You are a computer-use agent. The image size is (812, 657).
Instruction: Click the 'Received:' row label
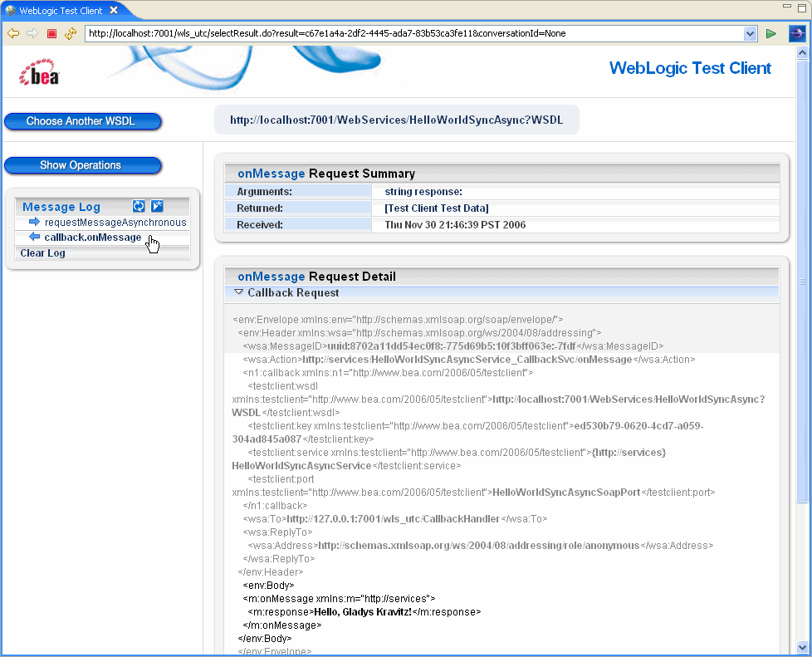[x=259, y=225]
